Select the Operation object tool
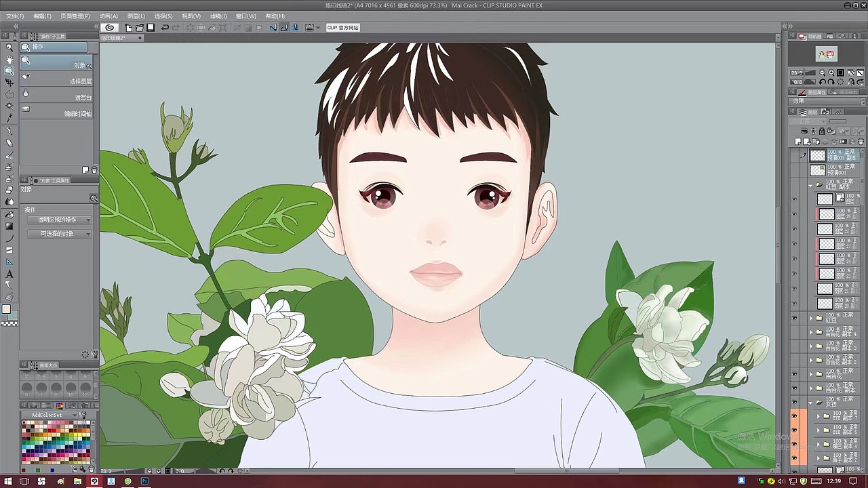This screenshot has width=868, height=488. click(x=9, y=71)
